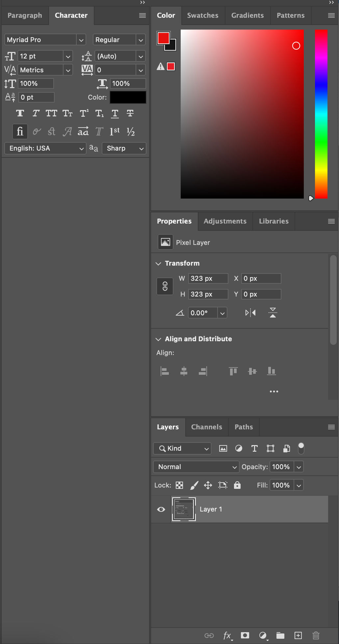339x644 pixels.
Task: Open the English: USA language dropdown
Action: (x=45, y=148)
